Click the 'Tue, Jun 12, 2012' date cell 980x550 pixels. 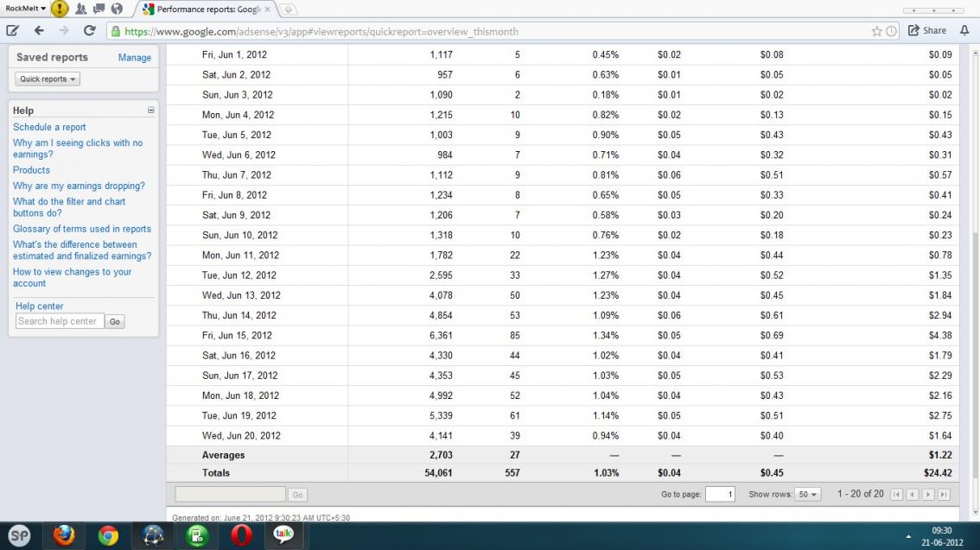coord(239,275)
